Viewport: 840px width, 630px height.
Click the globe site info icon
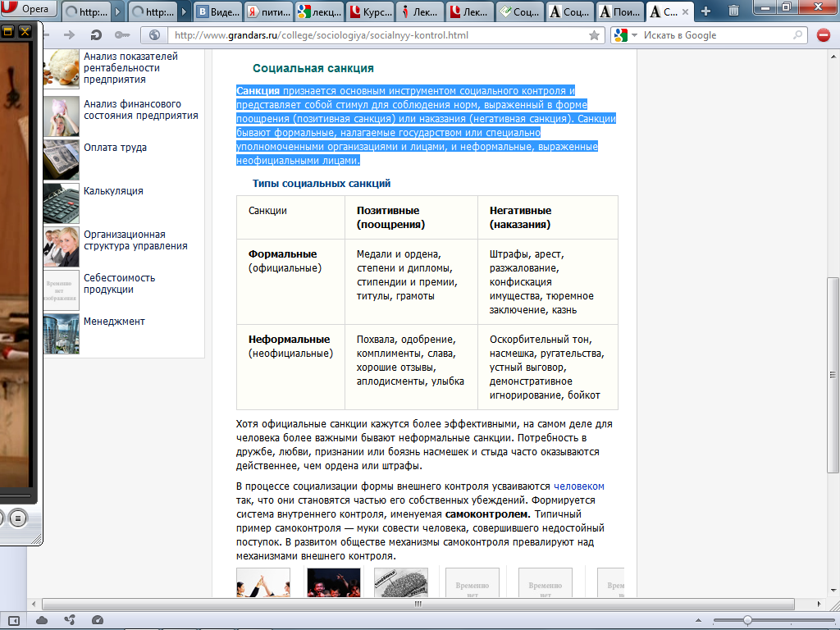coord(154,35)
